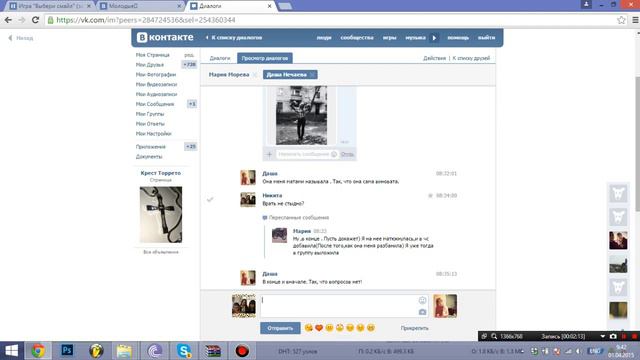Click the smiley emoji picker in message box
The height and width of the screenshot is (360, 640).
click(422, 301)
